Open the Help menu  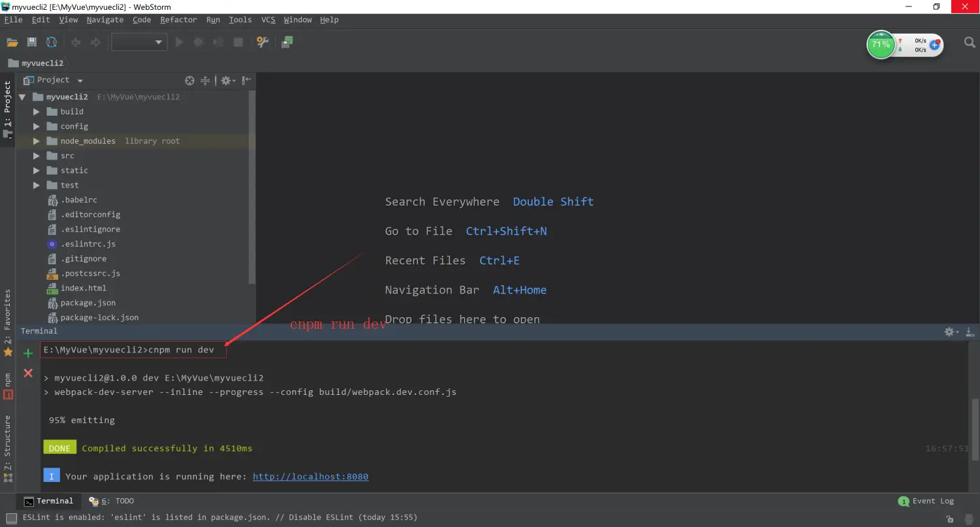coord(329,20)
